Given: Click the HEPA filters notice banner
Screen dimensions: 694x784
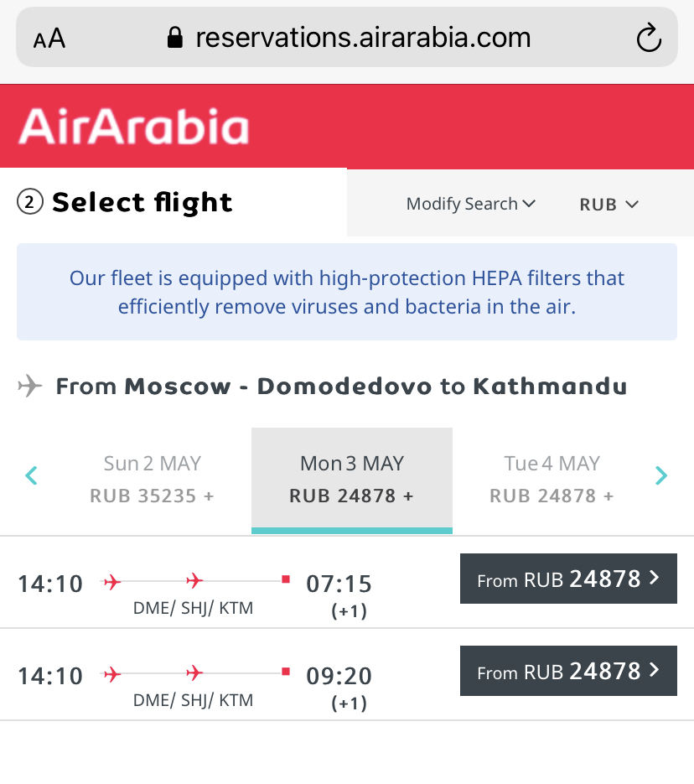Looking at the screenshot, I should [347, 292].
